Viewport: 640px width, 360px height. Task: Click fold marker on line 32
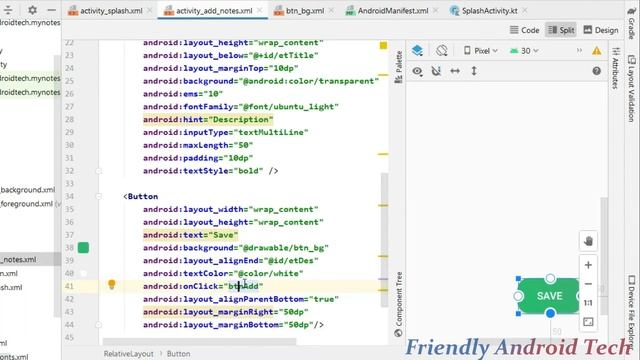click(98, 171)
